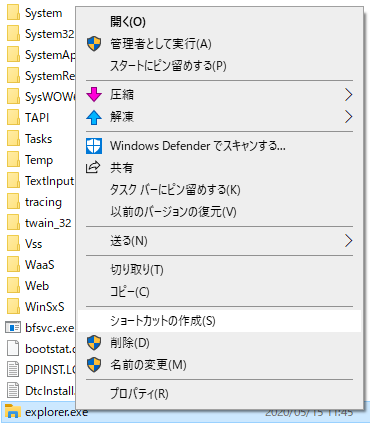Select 共有 menu entry text

(x=122, y=168)
